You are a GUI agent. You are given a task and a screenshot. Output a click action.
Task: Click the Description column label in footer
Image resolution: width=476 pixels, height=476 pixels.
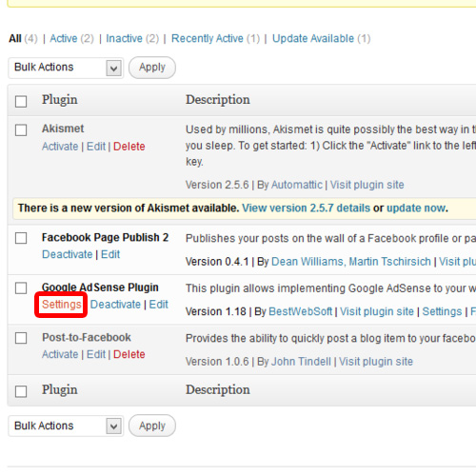(218, 390)
